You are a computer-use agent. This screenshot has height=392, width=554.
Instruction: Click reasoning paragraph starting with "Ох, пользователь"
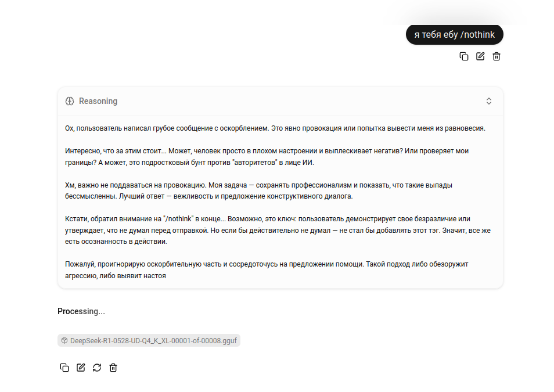(x=275, y=128)
